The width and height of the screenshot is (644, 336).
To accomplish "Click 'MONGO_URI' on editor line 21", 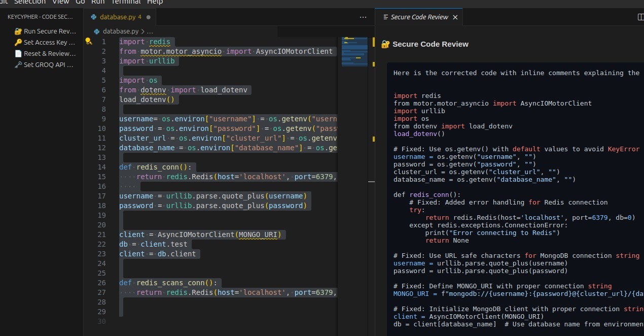I will tap(259, 234).
